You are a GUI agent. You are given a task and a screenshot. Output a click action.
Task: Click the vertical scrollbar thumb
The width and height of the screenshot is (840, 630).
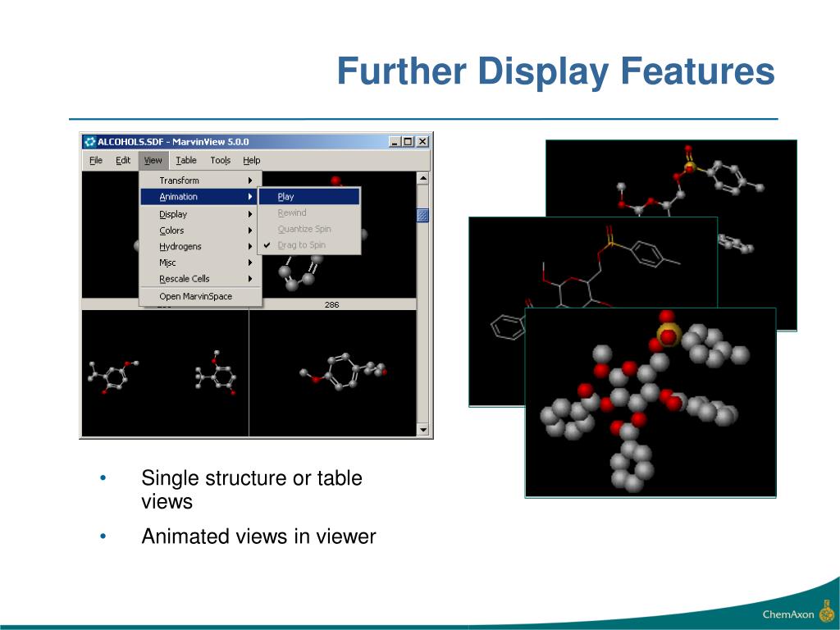[422, 216]
